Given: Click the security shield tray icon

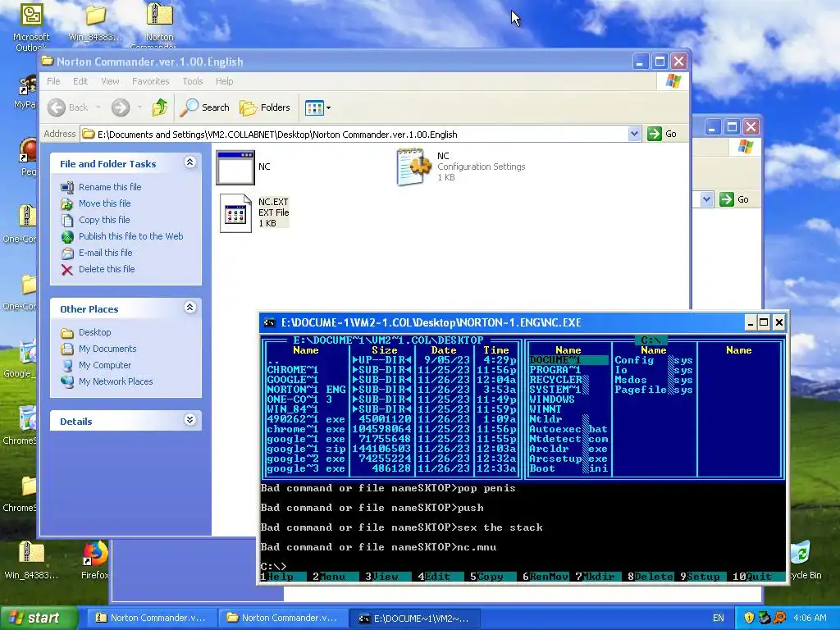Looking at the screenshot, I should (749, 618).
